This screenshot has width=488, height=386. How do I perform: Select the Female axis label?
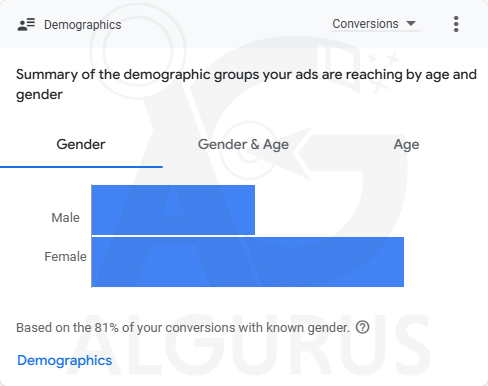65,257
